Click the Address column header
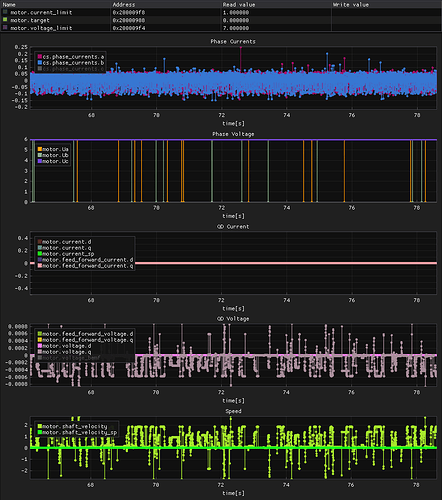The image size is (442, 500). (x=124, y=5)
